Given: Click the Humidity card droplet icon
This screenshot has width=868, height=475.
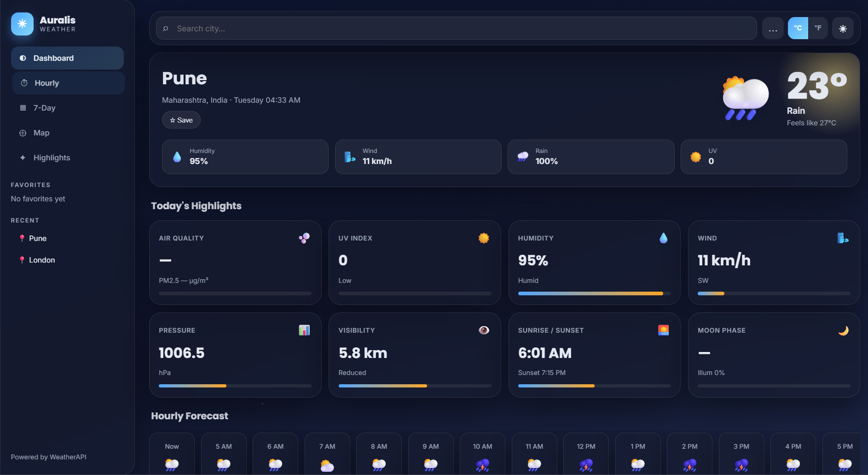Looking at the screenshot, I should [663, 238].
